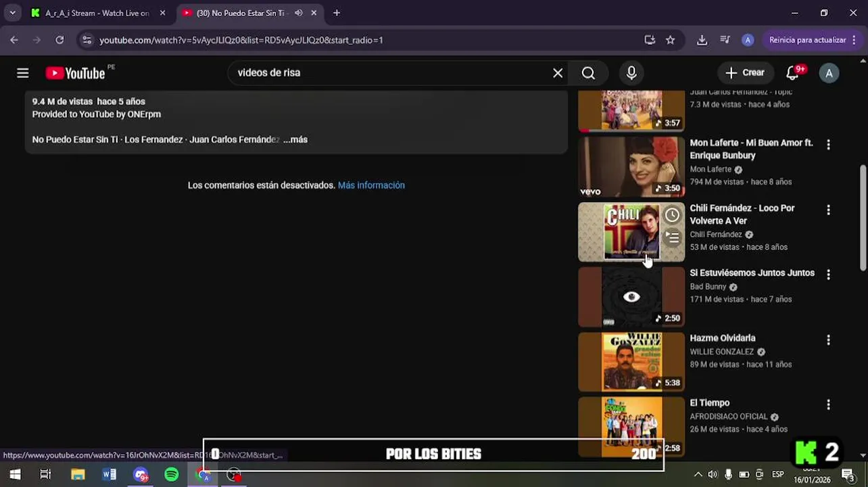
Task: Show hidden system tray icons
Action: pos(698,475)
